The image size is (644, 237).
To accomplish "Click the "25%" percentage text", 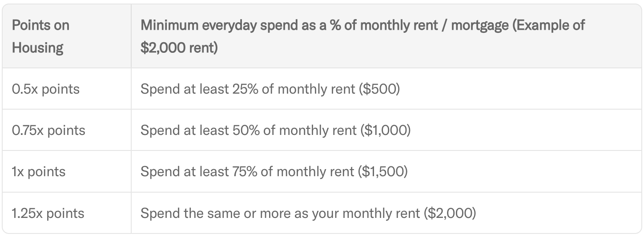I will (244, 89).
